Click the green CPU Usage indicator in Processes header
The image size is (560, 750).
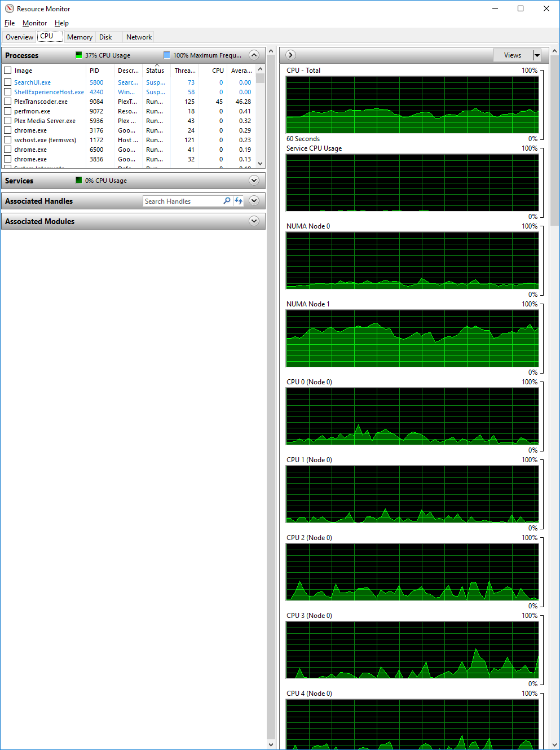click(x=79, y=55)
